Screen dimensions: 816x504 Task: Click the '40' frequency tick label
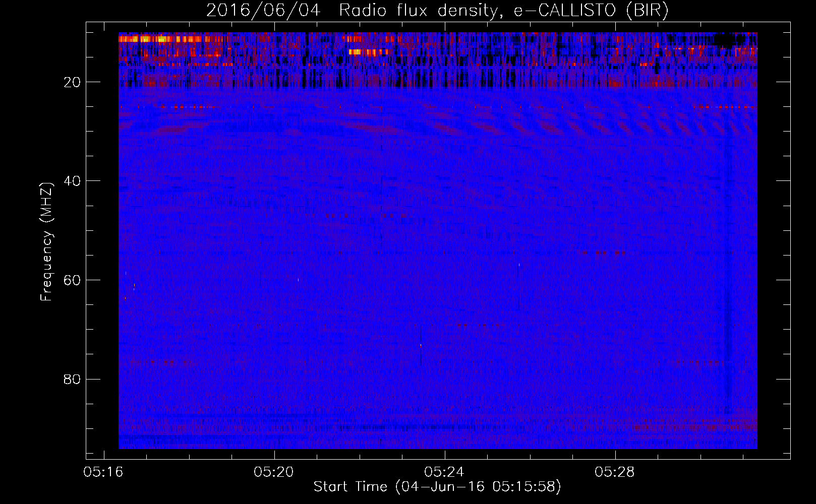(x=73, y=181)
